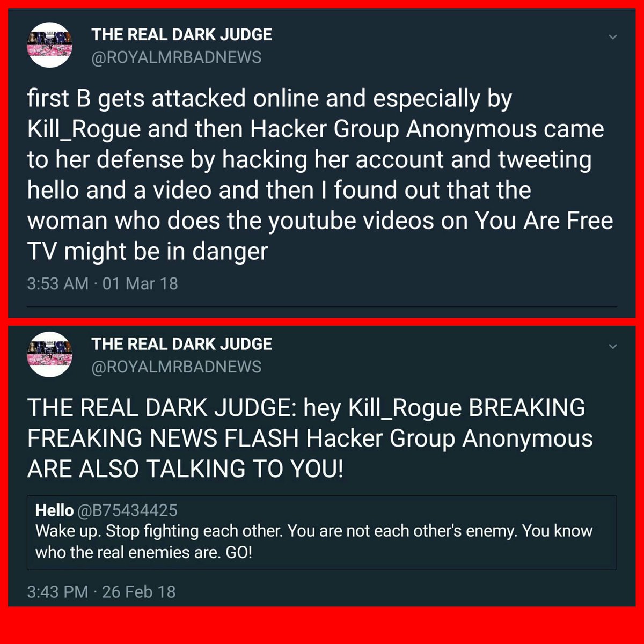This screenshot has width=644, height=644.
Task: Click 'ARE ALSO TALKING TO YOU!' text
Action: pos(185,470)
